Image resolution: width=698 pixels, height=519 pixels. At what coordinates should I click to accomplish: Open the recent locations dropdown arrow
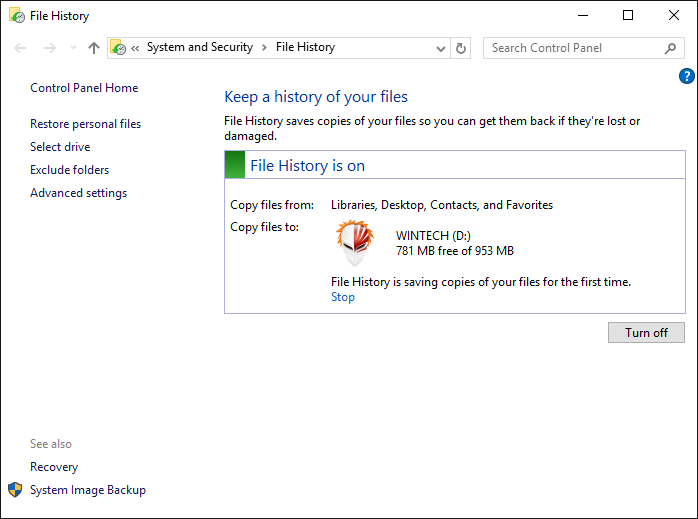coord(73,48)
